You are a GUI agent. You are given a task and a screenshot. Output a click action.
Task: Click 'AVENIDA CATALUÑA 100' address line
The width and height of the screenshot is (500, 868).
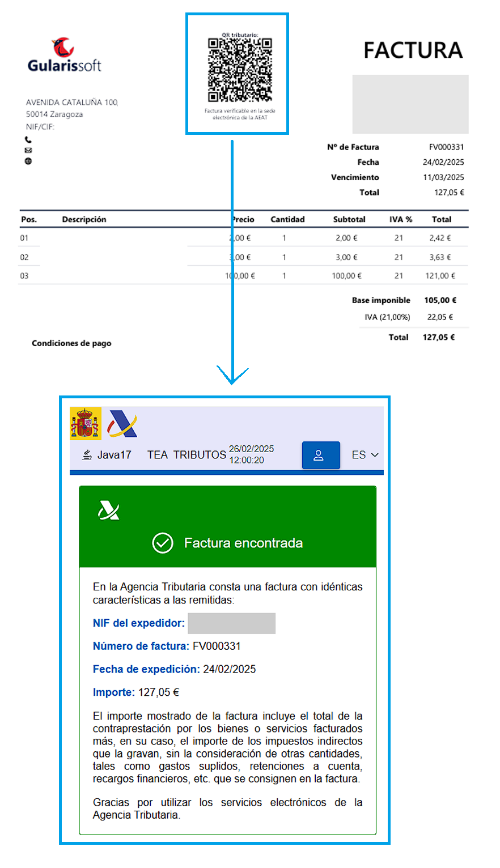coord(72,103)
